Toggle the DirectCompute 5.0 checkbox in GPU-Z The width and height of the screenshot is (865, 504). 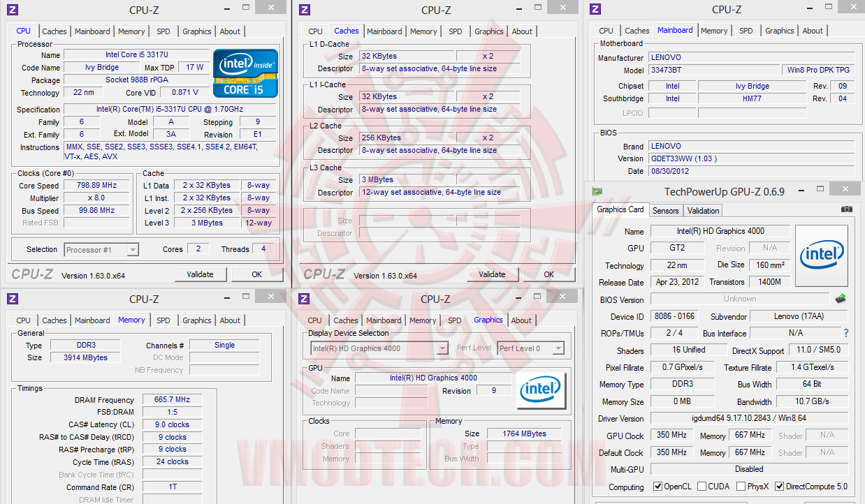[779, 487]
